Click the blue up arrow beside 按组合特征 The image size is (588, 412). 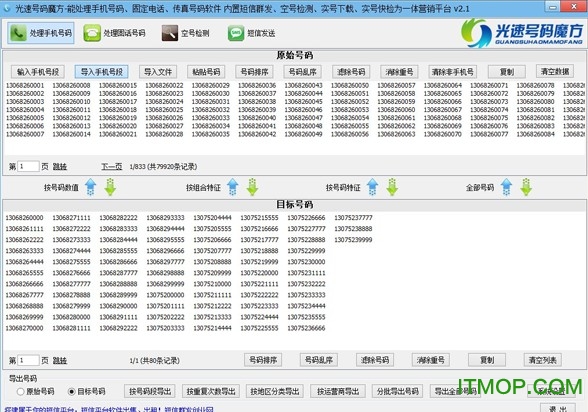(232, 187)
